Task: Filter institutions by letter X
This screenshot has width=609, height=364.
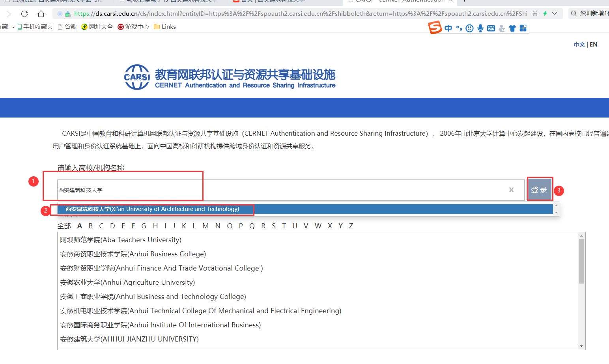Action: [330, 226]
